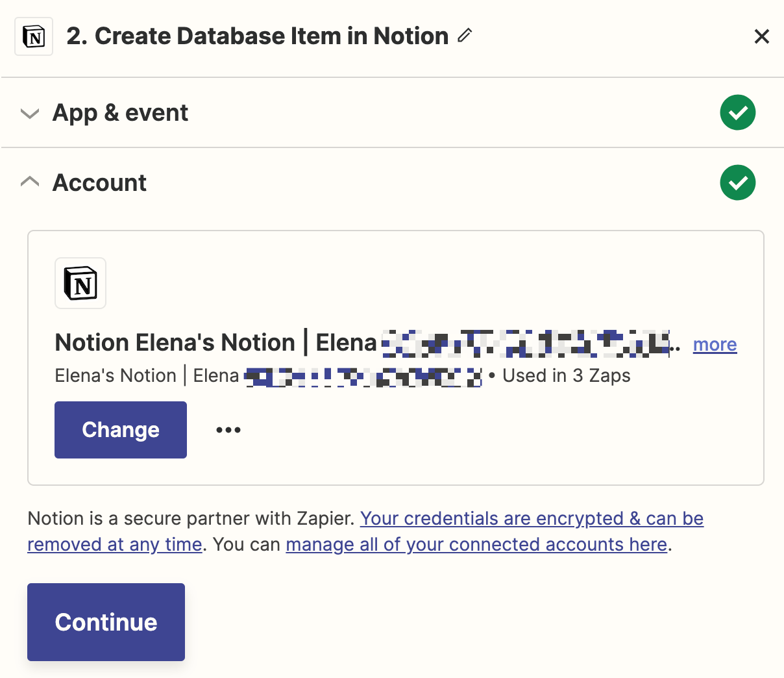Image resolution: width=784 pixels, height=678 pixels.
Task: Click the Notion app icon in the header
Action: [x=34, y=37]
